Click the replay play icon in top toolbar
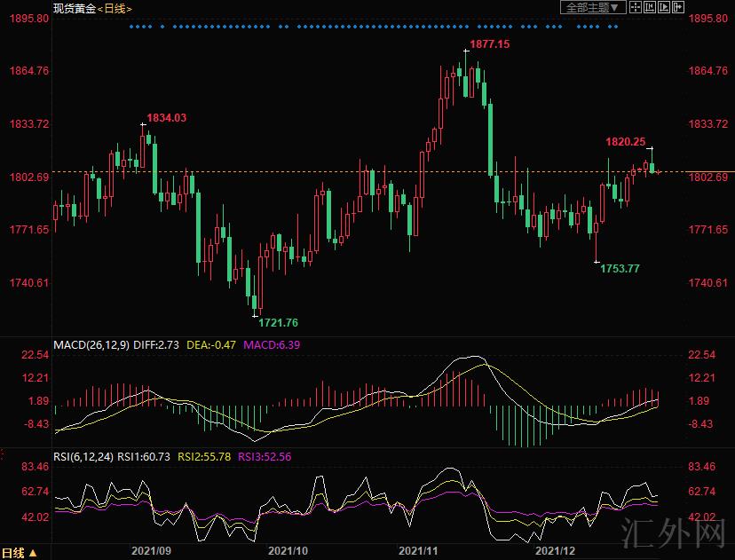Screen dimensions: 735x560 (x=664, y=7)
